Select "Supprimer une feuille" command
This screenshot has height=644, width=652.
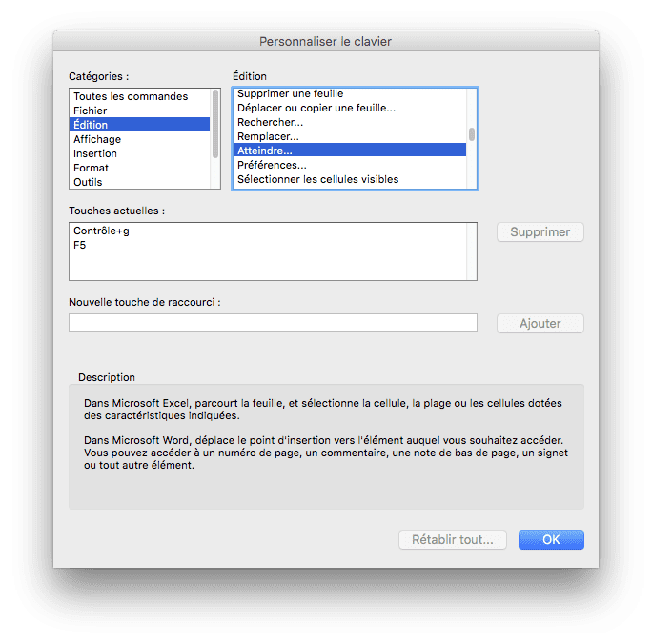(350, 94)
